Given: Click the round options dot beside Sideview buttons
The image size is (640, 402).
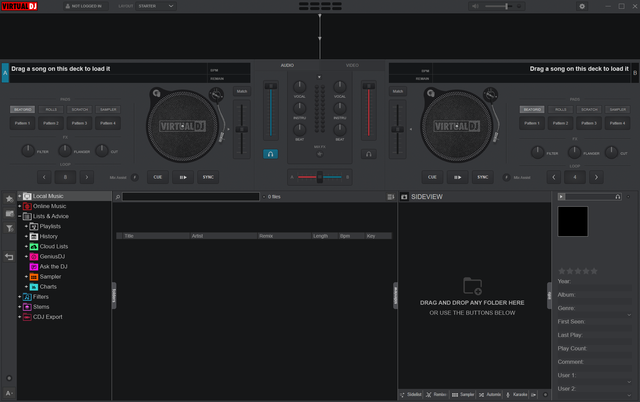Looking at the screenshot, I should [545, 395].
